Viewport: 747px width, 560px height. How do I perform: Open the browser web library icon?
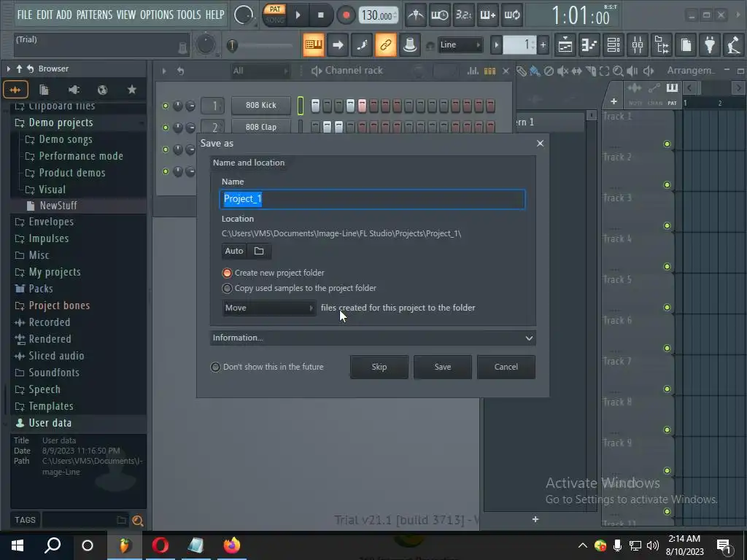coord(102,90)
